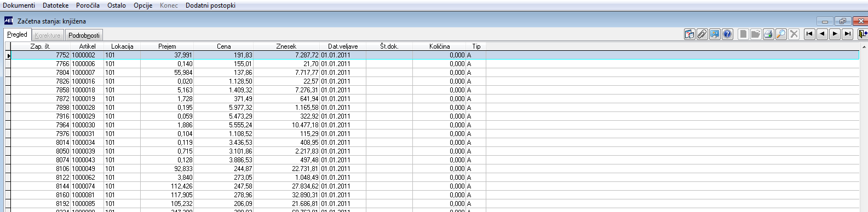Click the Tip column header
Screen dimensions: 868x212
476,46
